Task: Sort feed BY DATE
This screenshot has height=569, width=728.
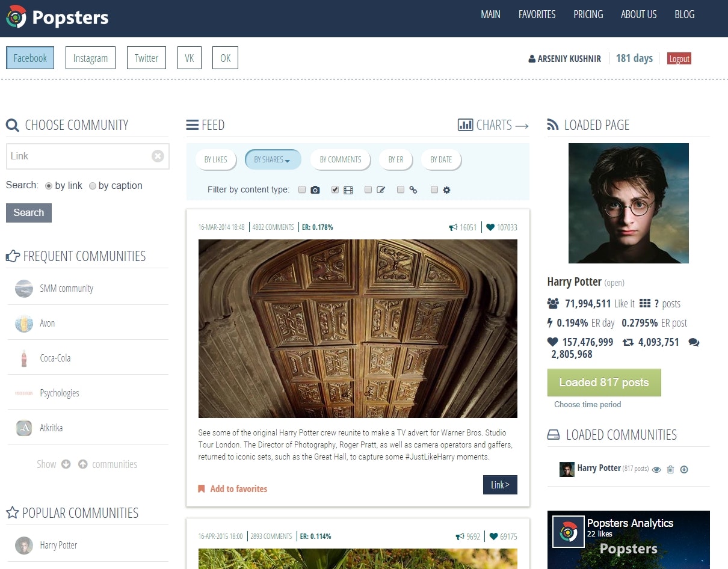Action: 441,159
